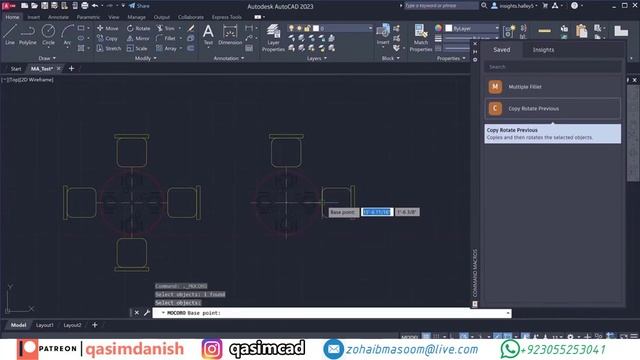Run the Copy Rotate Previous macro
Viewport: 640px width, 360px height.
[553, 109]
